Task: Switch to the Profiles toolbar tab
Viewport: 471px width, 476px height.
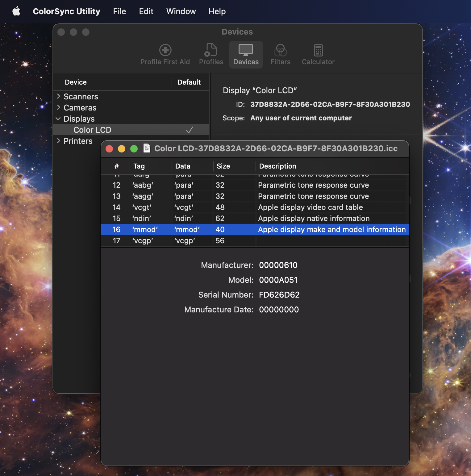Action: point(211,55)
